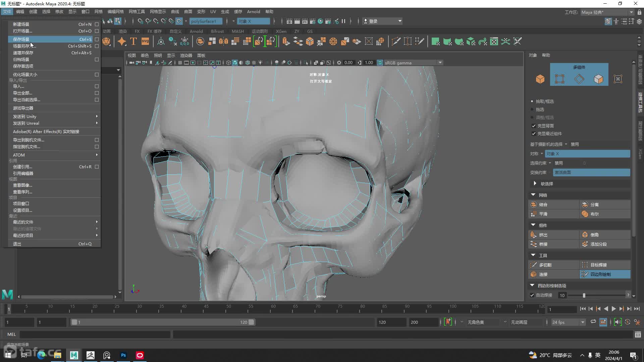
Task: Click the center pivot shelf icon
Action: pyautogui.click(x=161, y=41)
